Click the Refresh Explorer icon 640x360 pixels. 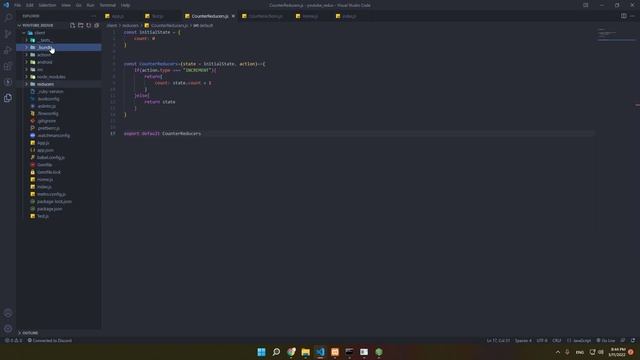89,25
